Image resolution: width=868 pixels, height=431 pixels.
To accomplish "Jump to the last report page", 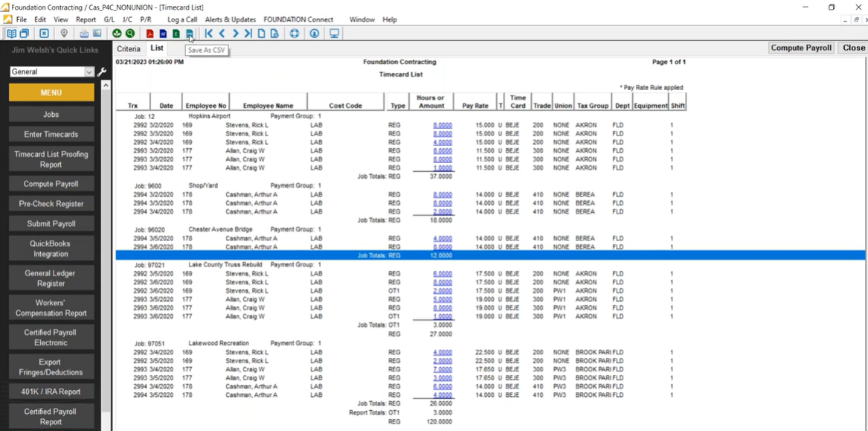I will tap(250, 33).
